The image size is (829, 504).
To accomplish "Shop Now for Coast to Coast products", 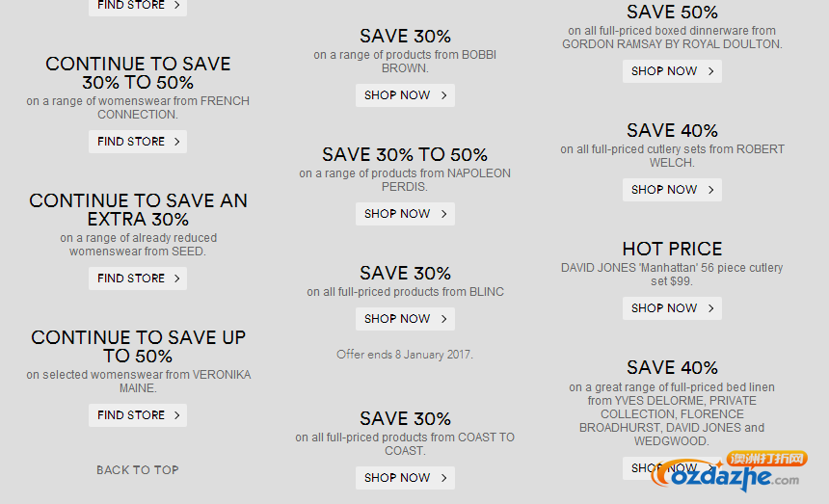I will [x=405, y=478].
